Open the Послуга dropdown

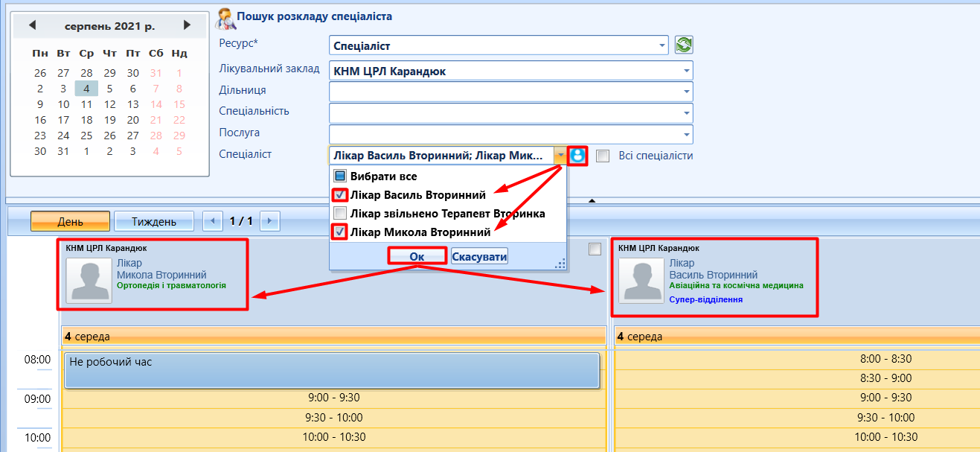pos(686,135)
